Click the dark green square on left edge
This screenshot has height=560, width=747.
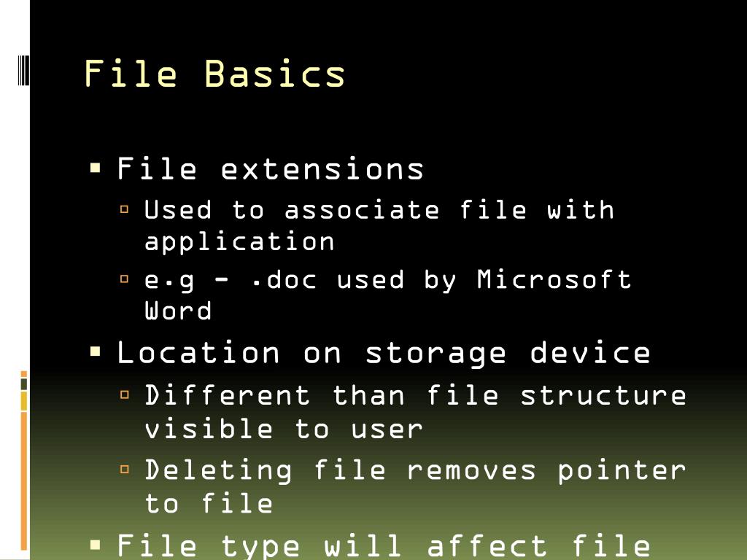pos(24,384)
